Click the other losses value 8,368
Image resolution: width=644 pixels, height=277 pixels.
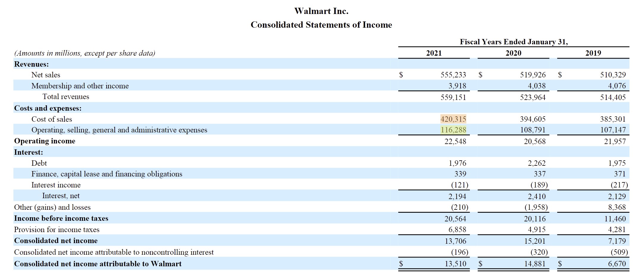[x=617, y=207]
